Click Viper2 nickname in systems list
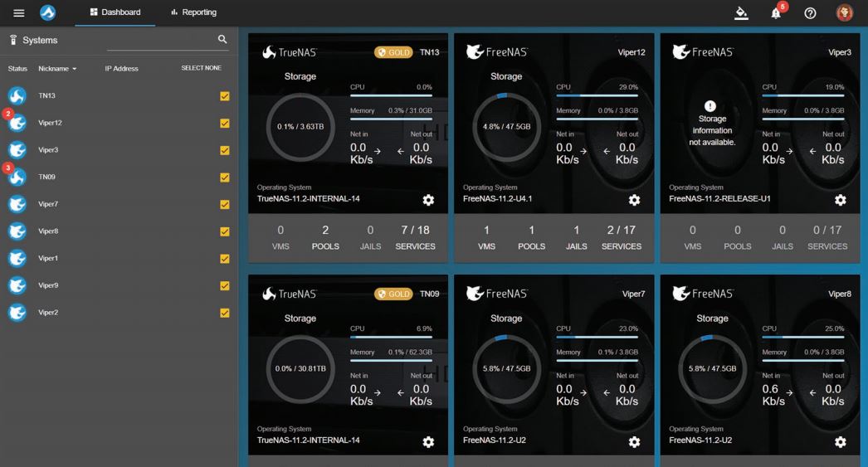This screenshot has width=868, height=467. click(x=48, y=313)
